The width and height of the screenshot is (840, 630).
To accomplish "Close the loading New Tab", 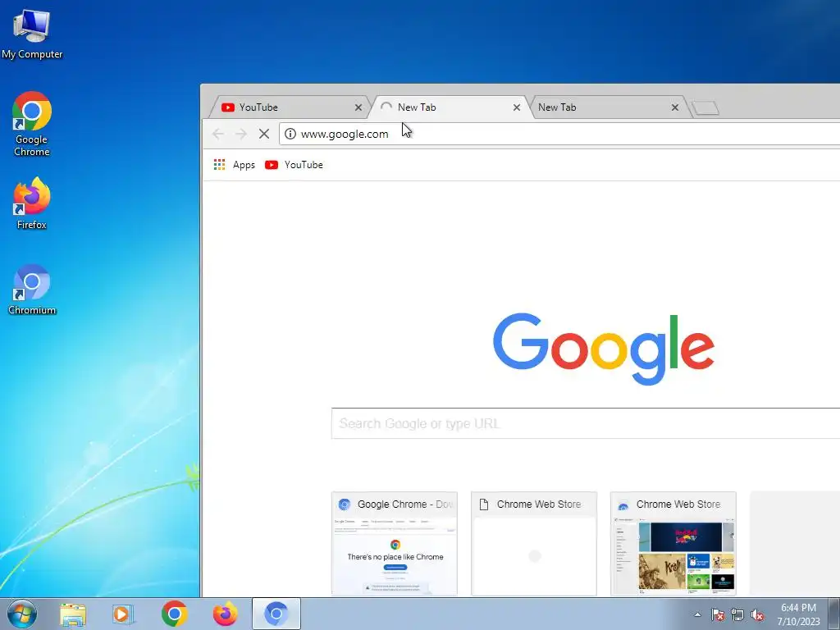I will click(x=517, y=107).
